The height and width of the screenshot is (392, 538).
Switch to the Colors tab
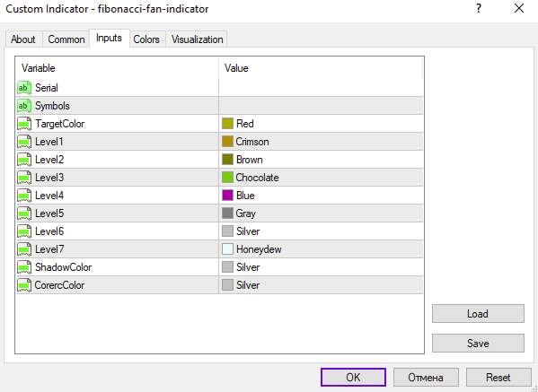(x=146, y=39)
